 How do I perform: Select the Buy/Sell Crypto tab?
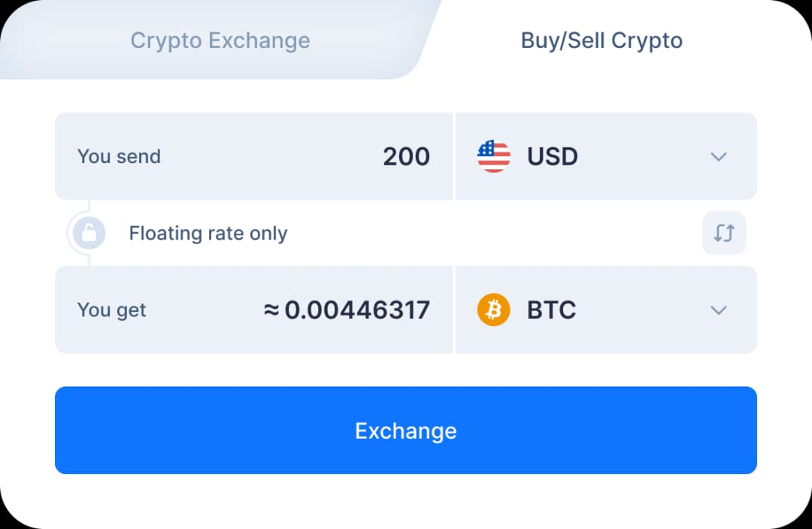(601, 41)
